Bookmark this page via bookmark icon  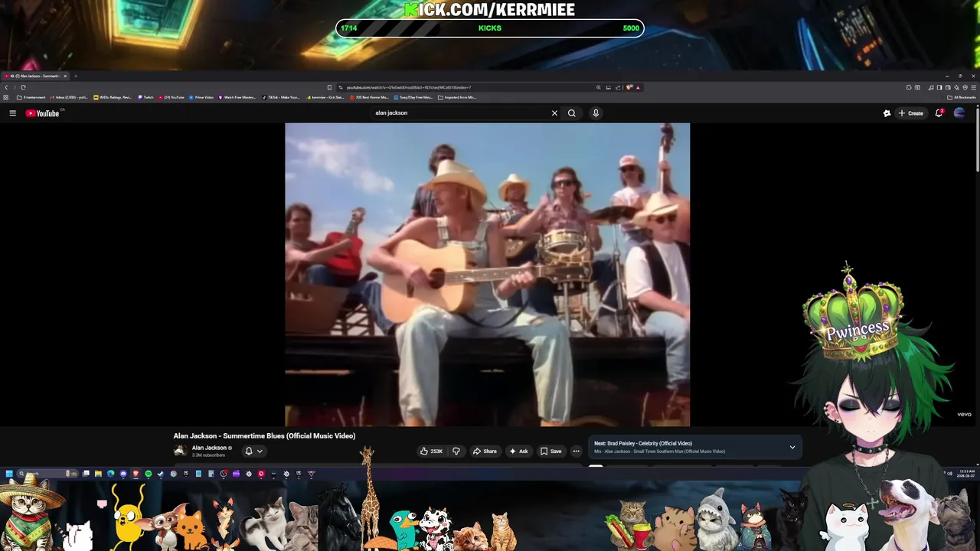329,87
